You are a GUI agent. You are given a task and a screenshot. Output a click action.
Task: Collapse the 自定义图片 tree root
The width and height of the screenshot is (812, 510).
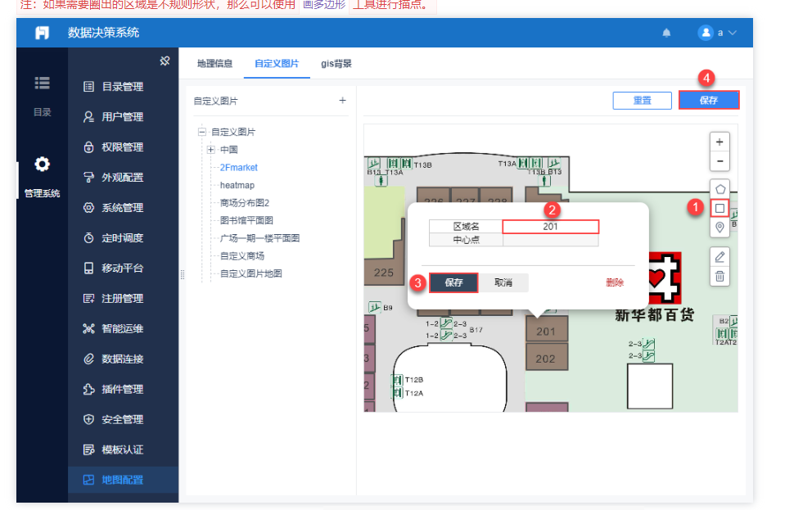[202, 132]
